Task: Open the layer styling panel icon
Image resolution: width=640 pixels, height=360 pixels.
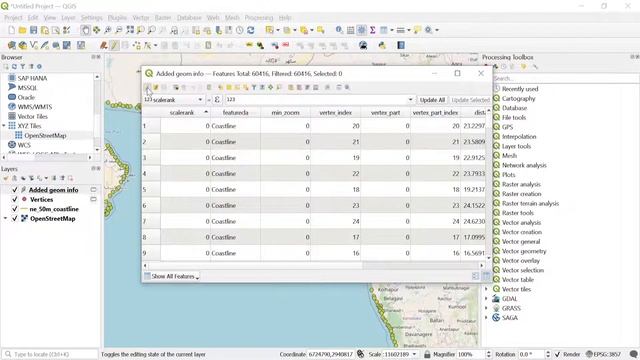Action: click(x=6, y=178)
